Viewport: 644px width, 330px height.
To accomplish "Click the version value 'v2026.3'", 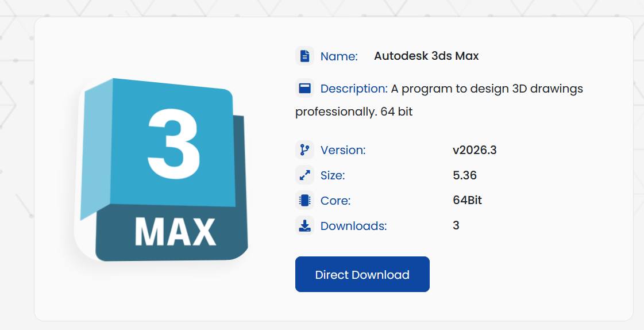I will 475,150.
